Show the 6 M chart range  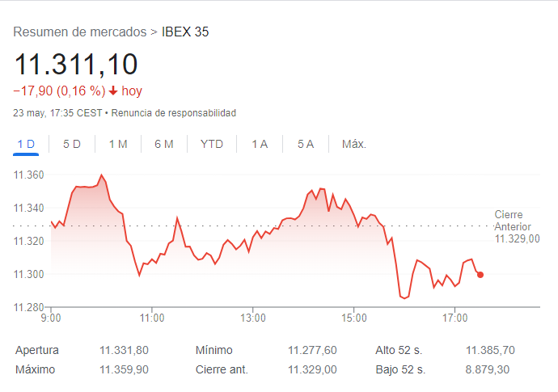click(164, 145)
